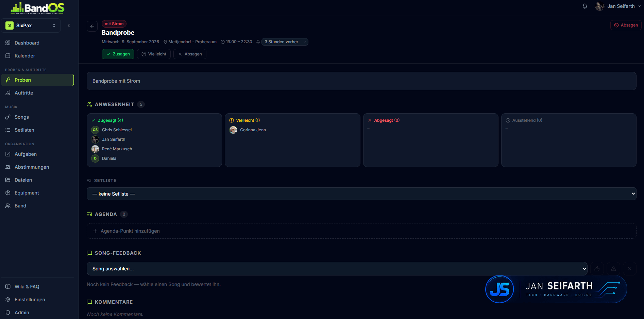Click the Mettjendorf - Proberaum location
The image size is (644, 319).
190,42
